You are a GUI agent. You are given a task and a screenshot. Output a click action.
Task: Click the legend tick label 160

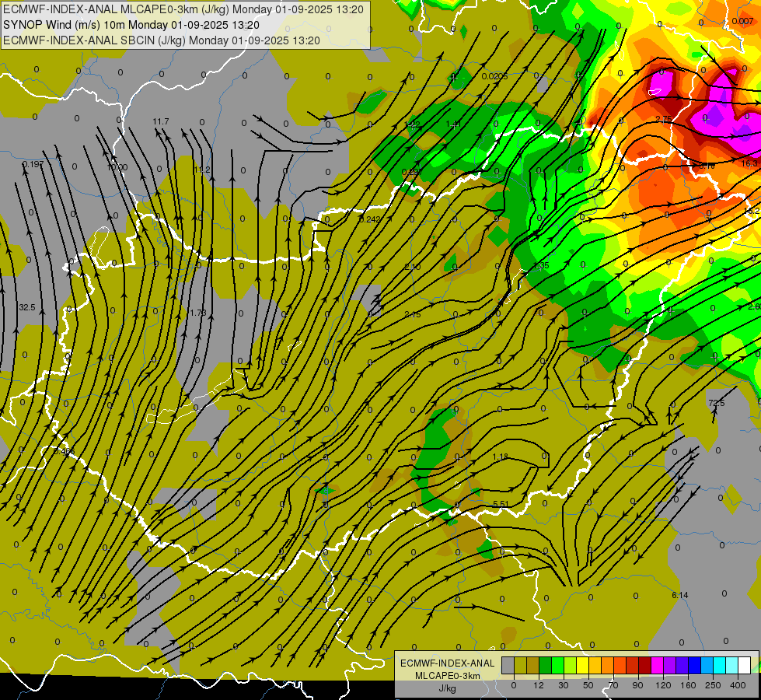pyautogui.click(x=688, y=685)
